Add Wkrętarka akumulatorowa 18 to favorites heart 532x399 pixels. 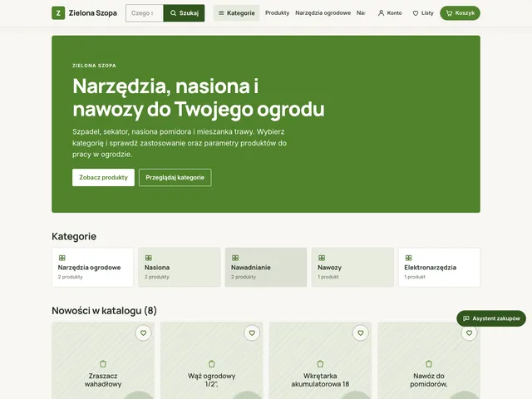pos(361,333)
